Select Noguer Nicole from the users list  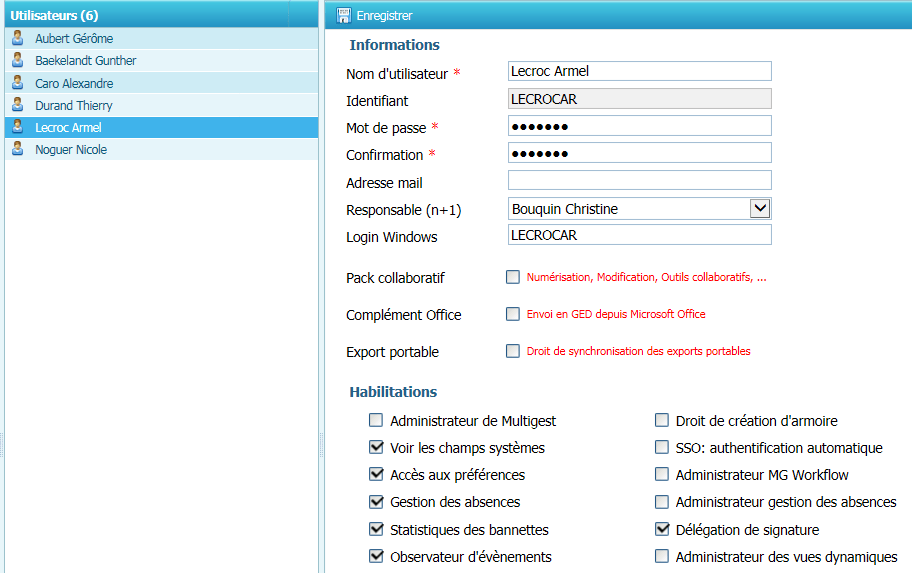71,149
